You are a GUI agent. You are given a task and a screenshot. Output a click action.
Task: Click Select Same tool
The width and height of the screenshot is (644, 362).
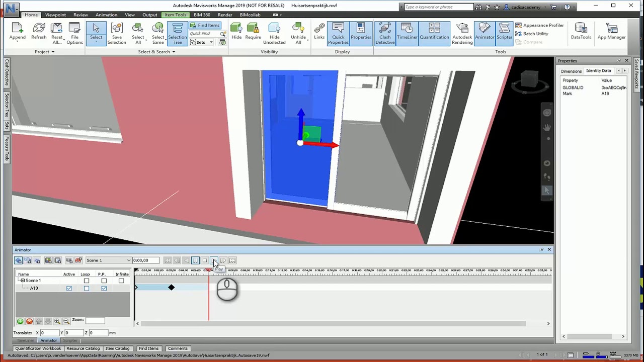(x=158, y=34)
